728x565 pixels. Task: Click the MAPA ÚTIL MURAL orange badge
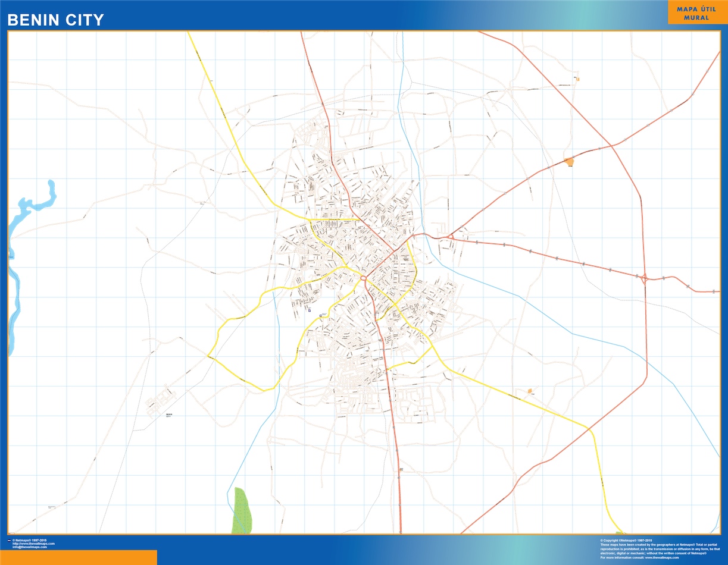point(696,12)
